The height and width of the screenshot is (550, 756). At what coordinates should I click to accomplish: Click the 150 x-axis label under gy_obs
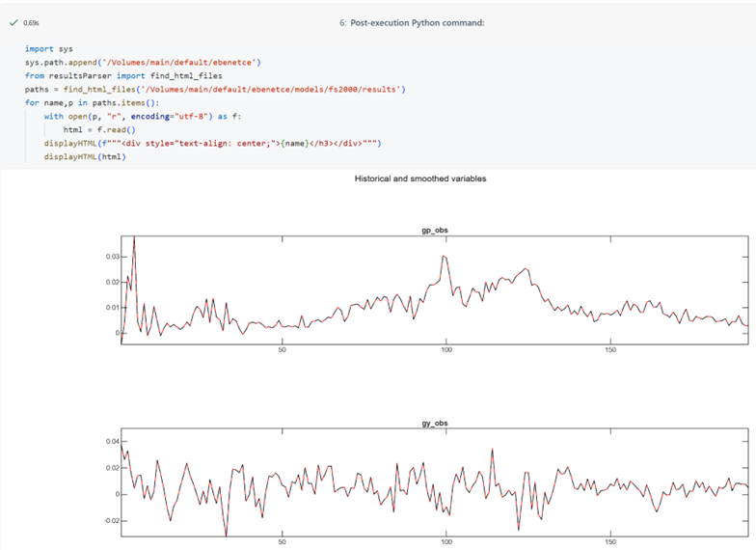pyautogui.click(x=610, y=542)
